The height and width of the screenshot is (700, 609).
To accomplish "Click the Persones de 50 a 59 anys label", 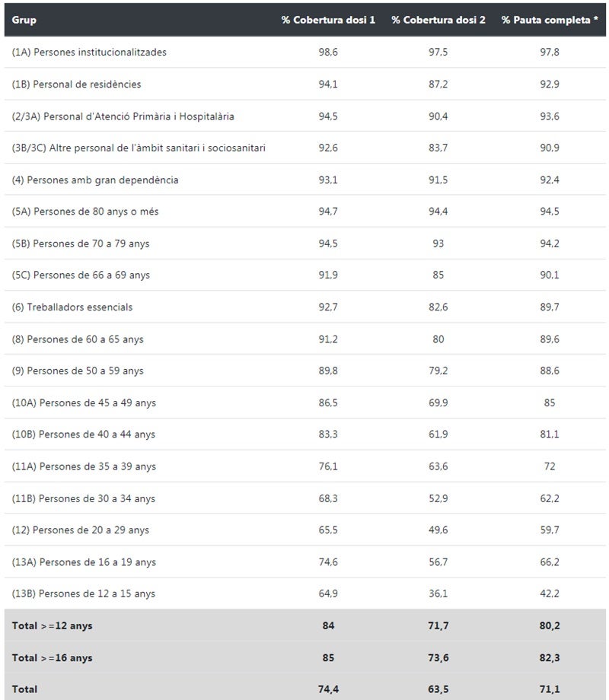I will pos(78,371).
